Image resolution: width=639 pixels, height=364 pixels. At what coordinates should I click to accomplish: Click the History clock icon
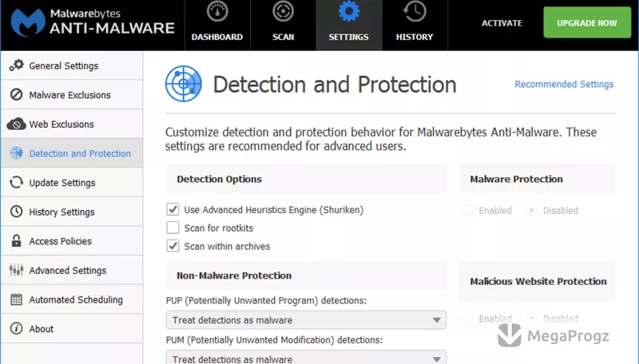click(415, 11)
